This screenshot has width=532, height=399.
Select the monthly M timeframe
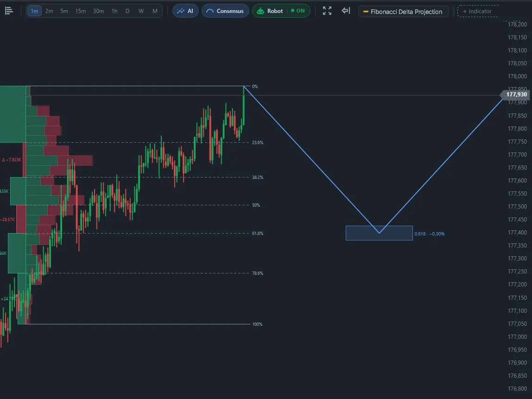[x=155, y=11]
